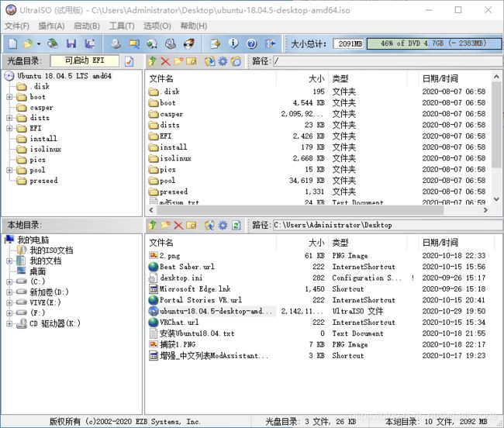Image resolution: width=504 pixels, height=428 pixels.
Task: Open the 启动(B) menu
Action: click(87, 26)
